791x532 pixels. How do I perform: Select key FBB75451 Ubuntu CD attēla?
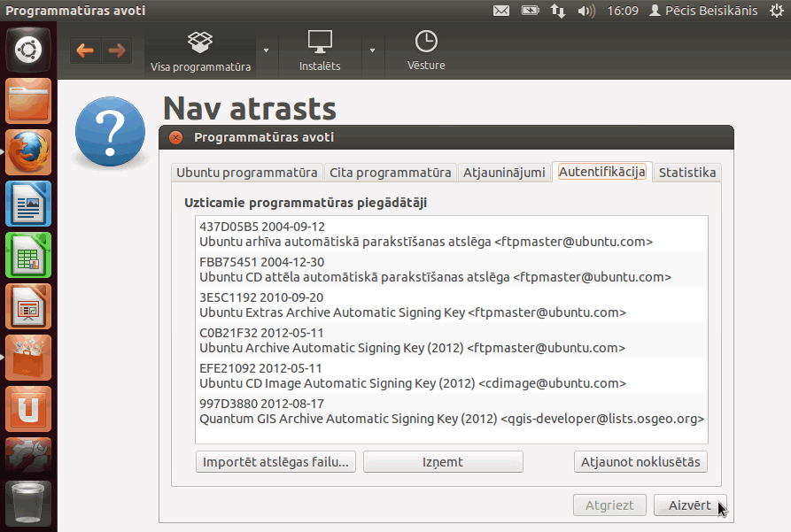click(452, 269)
